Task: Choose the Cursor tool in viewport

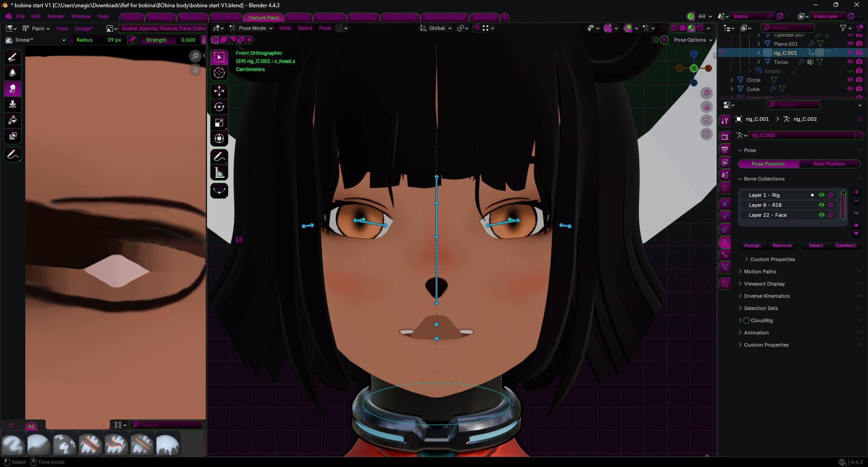Action: (x=219, y=73)
